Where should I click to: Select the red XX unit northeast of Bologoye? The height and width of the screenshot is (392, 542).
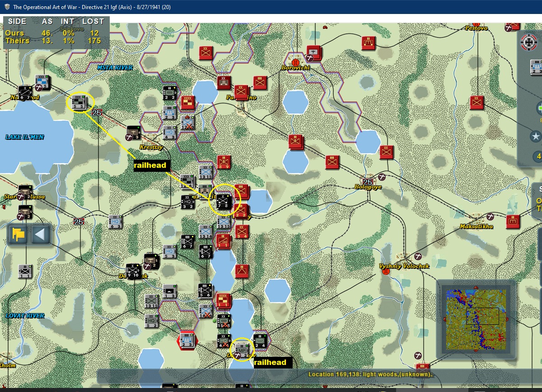tap(386, 152)
